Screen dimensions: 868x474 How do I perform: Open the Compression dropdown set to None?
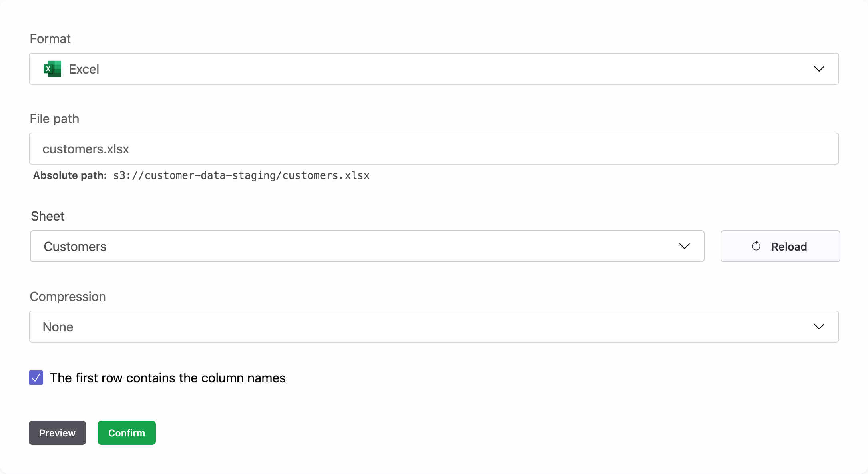(434, 327)
